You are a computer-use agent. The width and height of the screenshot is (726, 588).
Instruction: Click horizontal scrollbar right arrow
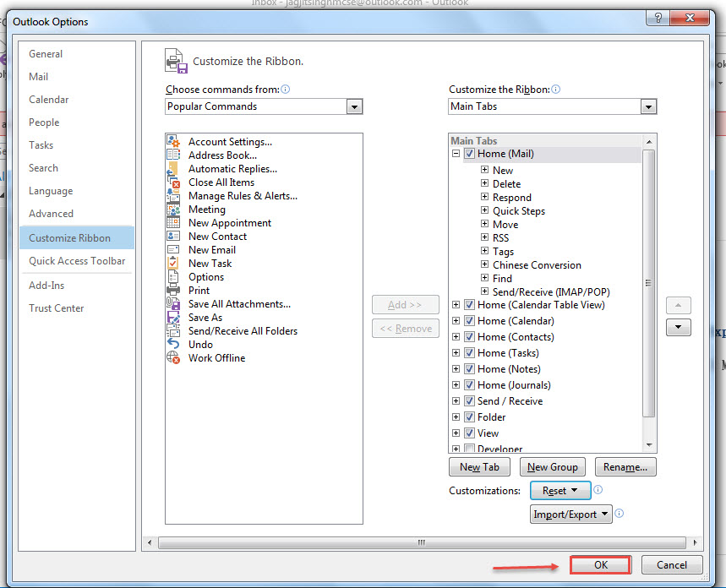coord(695,542)
